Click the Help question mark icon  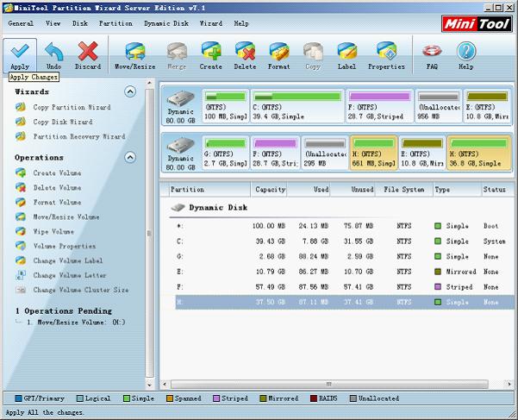click(465, 55)
